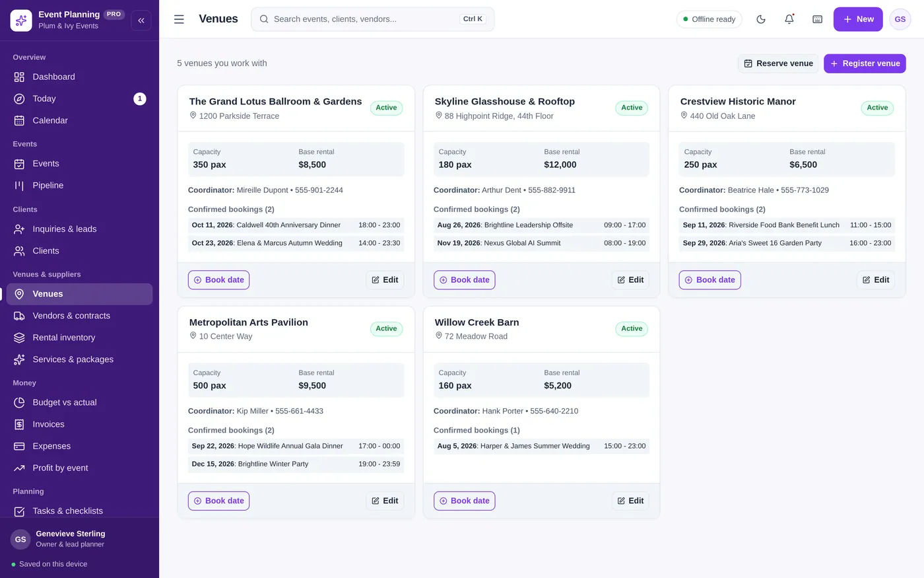Open Budget vs actual

[79, 402]
